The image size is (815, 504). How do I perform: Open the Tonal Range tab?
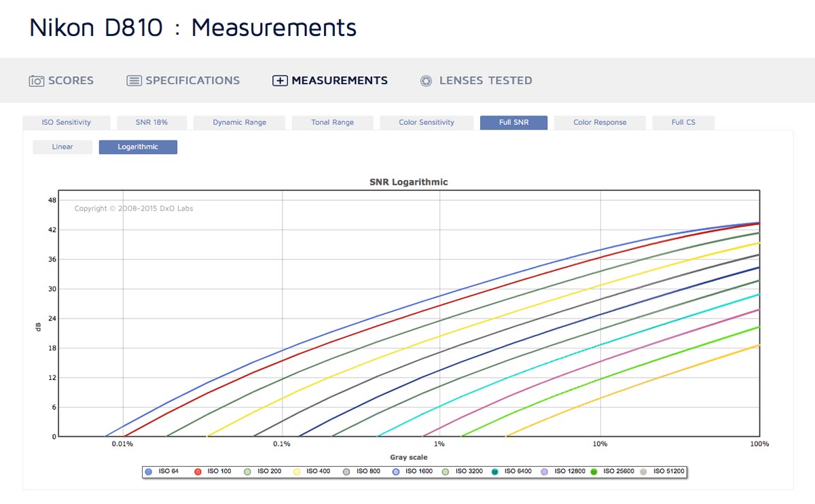[x=333, y=123]
